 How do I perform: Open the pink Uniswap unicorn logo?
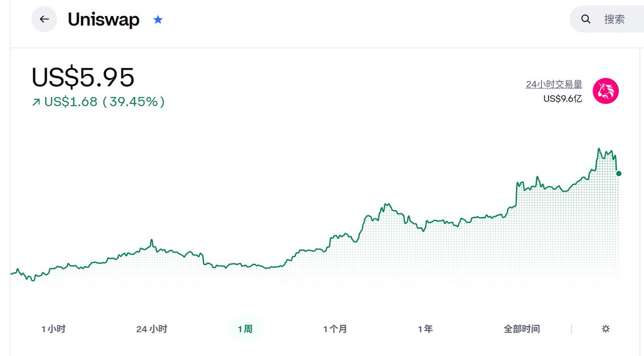(x=606, y=91)
